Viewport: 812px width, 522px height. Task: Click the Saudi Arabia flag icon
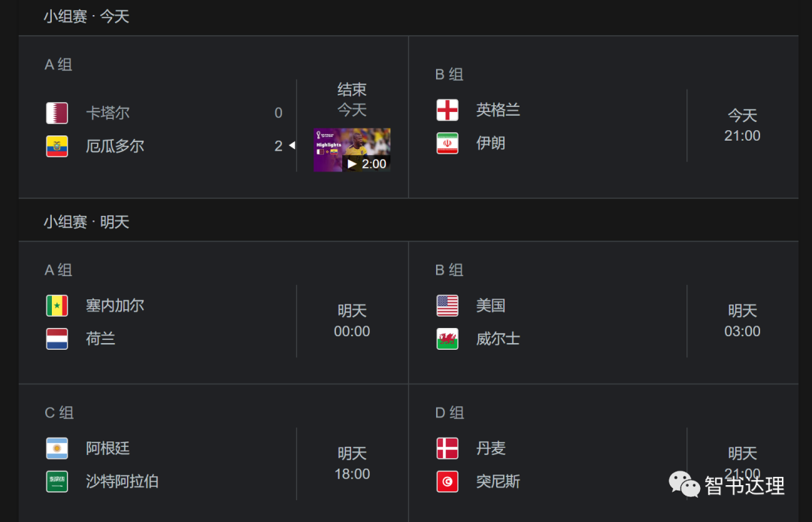57,481
